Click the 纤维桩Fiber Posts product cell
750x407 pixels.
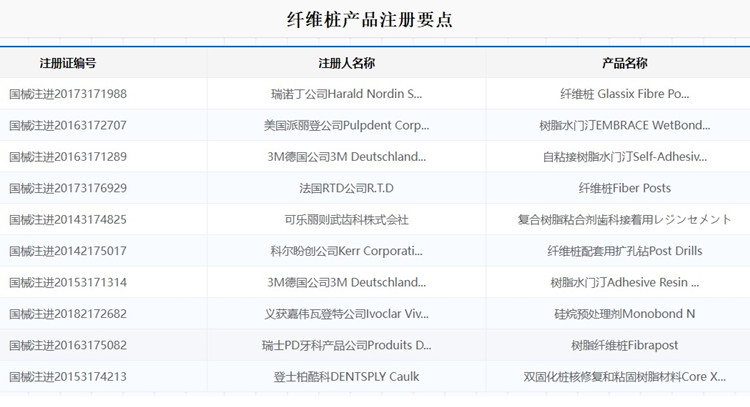pyautogui.click(x=624, y=188)
